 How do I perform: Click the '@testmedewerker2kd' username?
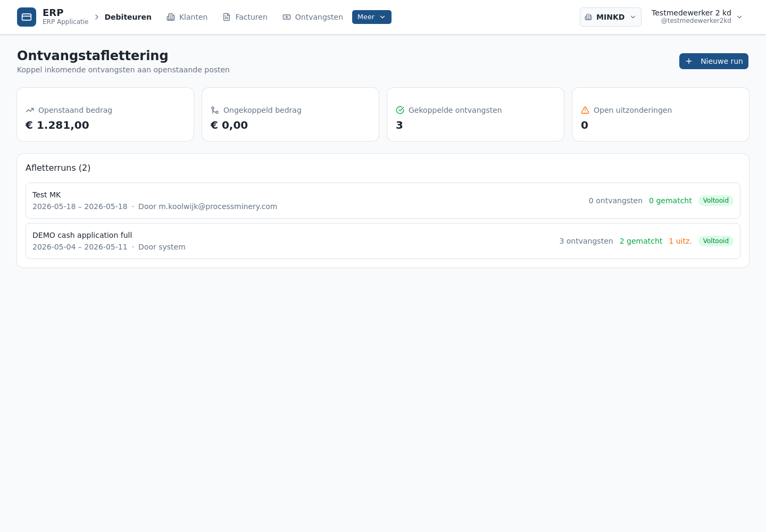tap(696, 21)
